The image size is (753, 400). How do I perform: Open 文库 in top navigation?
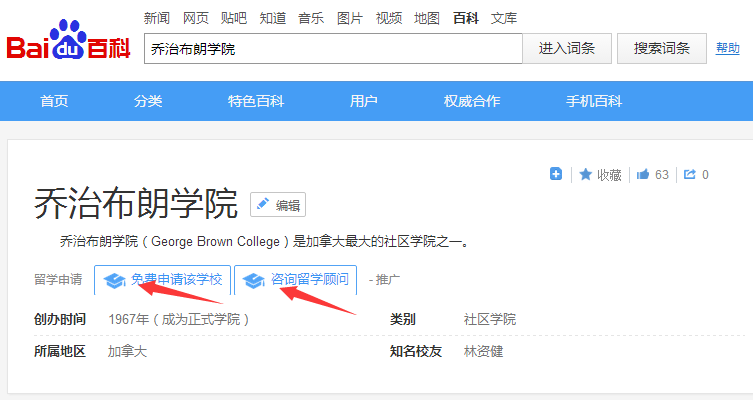click(x=504, y=18)
